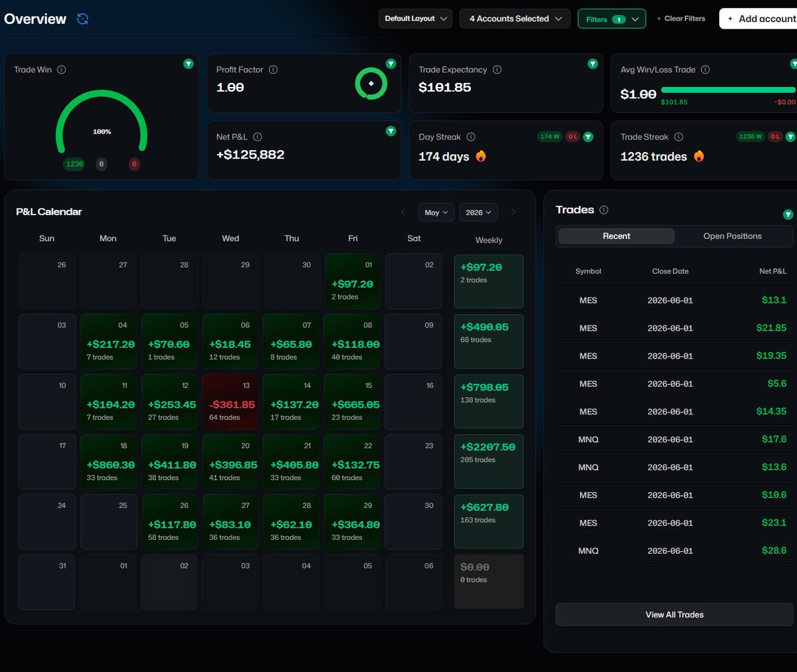Open the 4 Accounts Selected dropdown
This screenshot has height=672, width=797.
point(515,19)
